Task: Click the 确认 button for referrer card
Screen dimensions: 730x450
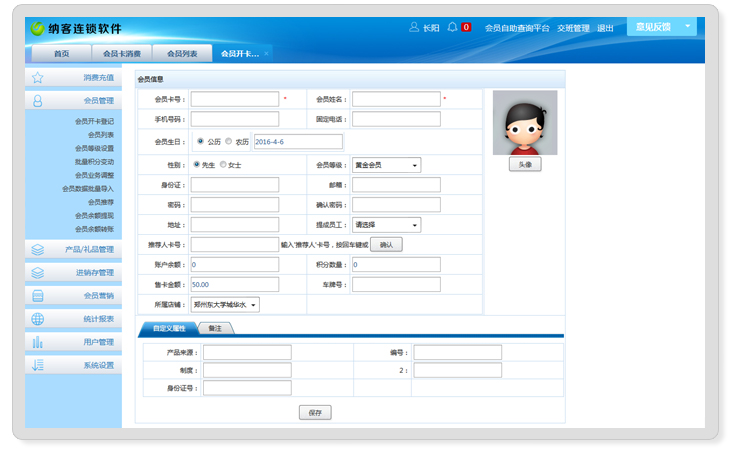Action: tap(386, 245)
